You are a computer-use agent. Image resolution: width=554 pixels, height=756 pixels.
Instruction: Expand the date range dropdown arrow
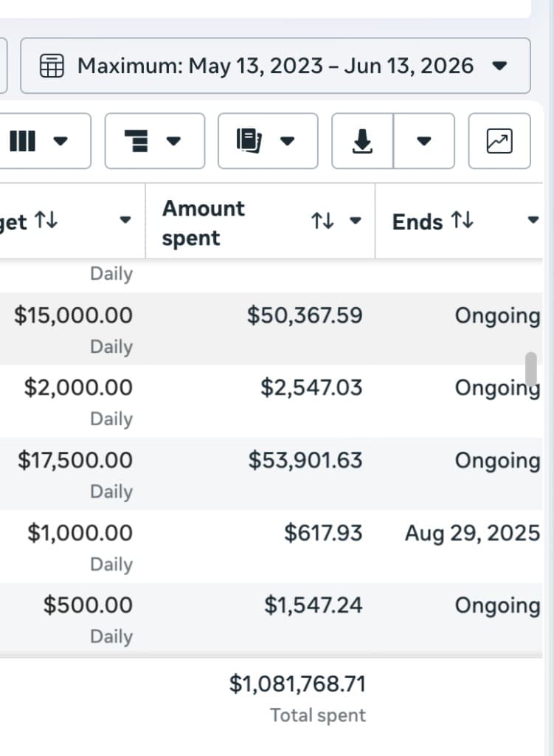pyautogui.click(x=499, y=66)
